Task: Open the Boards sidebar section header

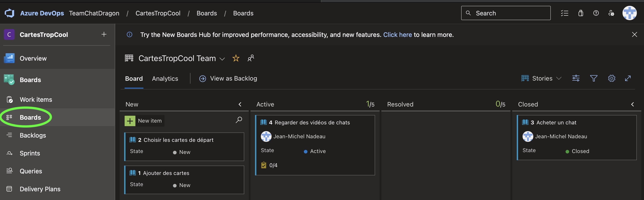Action: 57,80
